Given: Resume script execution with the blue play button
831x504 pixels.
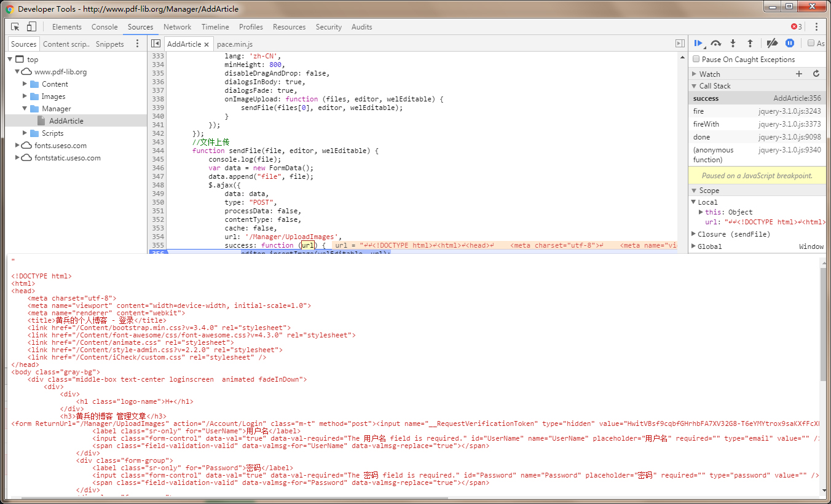Looking at the screenshot, I should click(698, 43).
